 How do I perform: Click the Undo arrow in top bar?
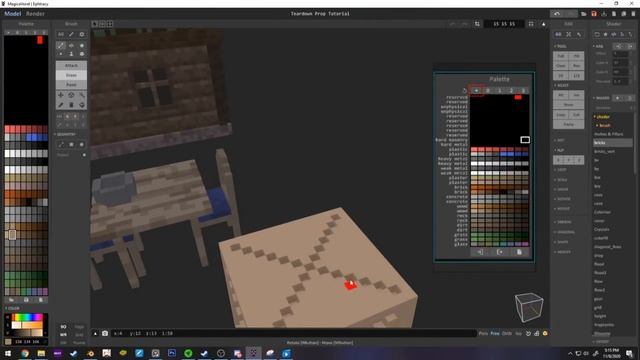[557, 13]
